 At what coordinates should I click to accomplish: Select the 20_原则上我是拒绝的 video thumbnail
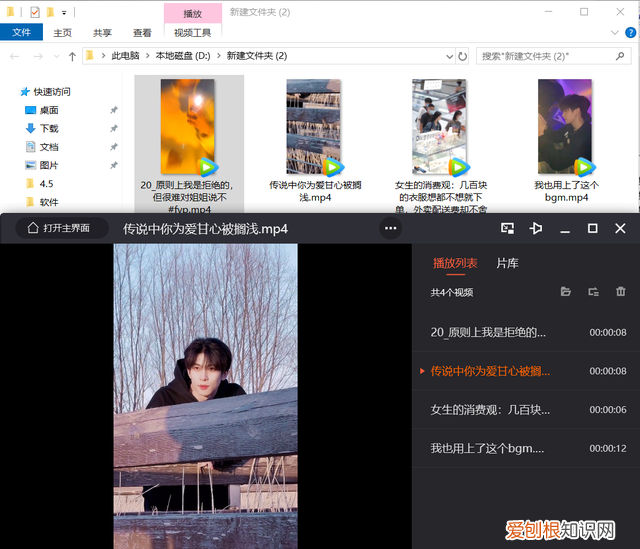188,127
